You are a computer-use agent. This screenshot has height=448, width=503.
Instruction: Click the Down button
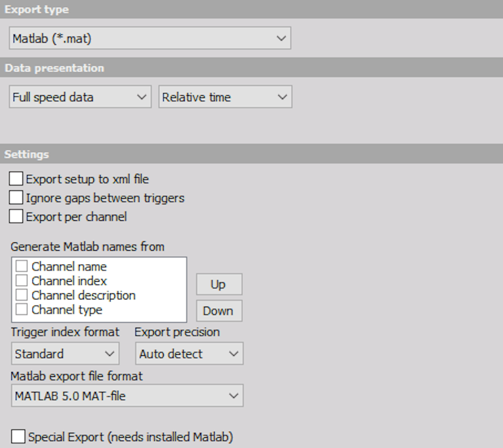tap(219, 311)
